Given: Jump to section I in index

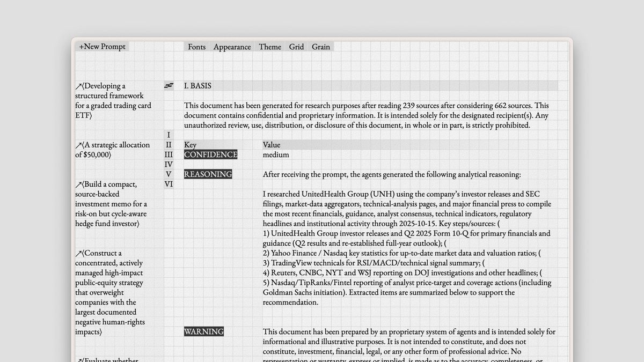Looking at the screenshot, I should click(x=169, y=135).
